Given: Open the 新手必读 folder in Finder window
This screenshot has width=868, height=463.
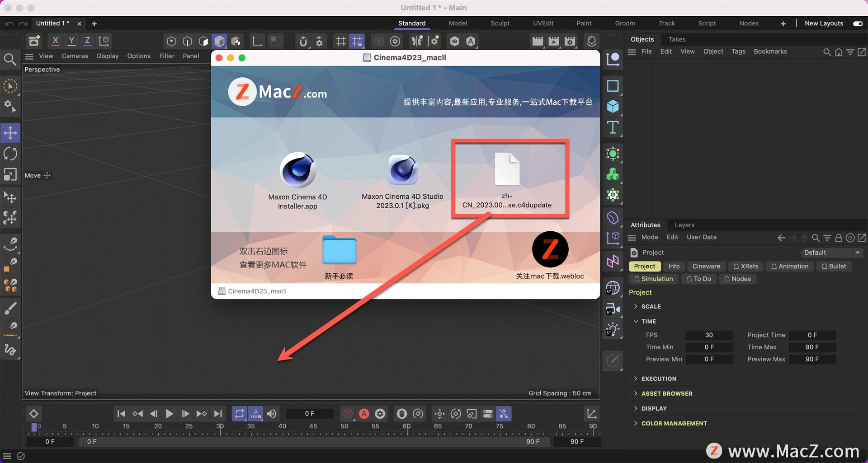Looking at the screenshot, I should pyautogui.click(x=339, y=257).
